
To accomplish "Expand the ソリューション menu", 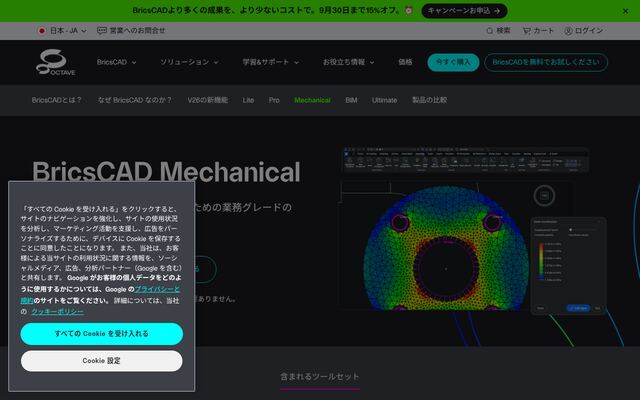I will tap(189, 62).
